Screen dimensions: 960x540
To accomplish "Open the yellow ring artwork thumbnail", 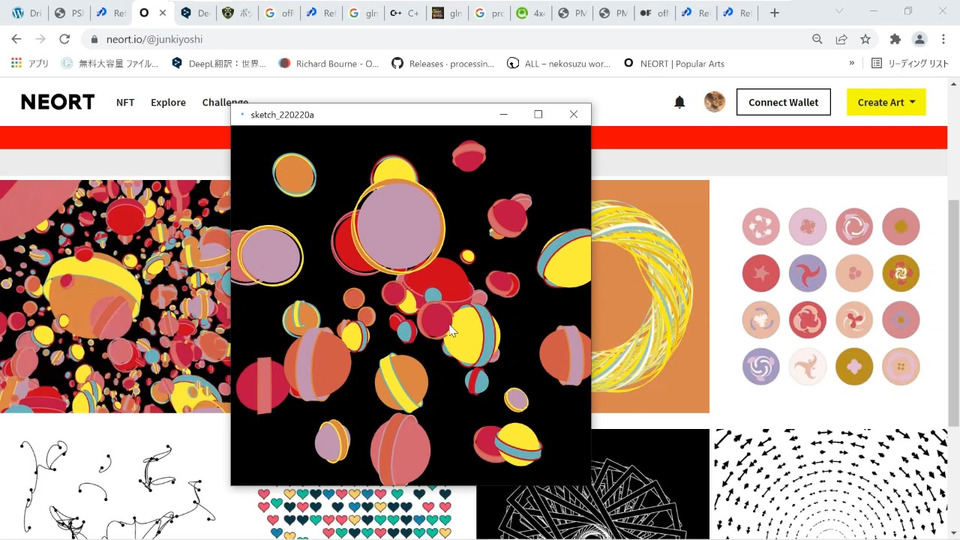I will (650, 296).
